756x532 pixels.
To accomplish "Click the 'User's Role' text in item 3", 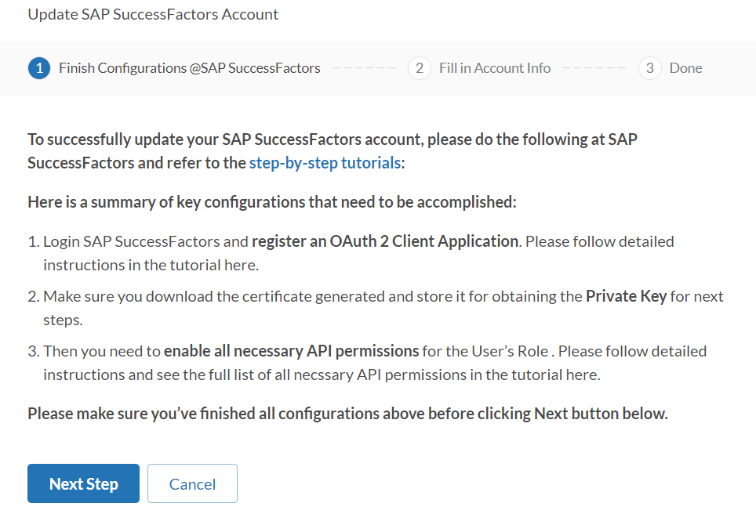I will 510,351.
